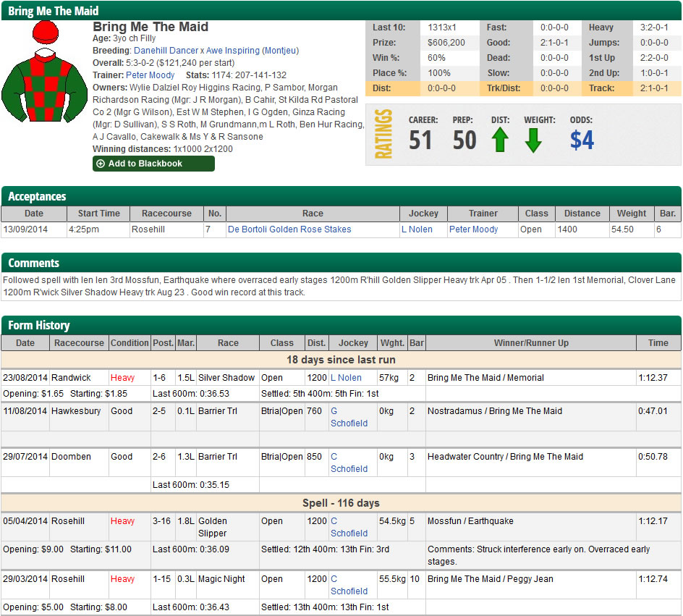
Task: Click Acceptances Start Time column header
Action: [x=99, y=214]
